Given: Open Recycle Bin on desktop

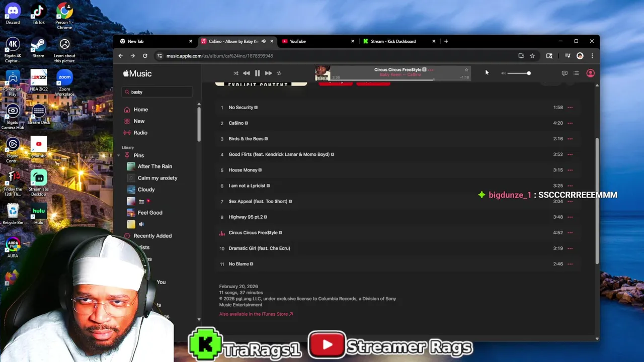Looking at the screenshot, I should pyautogui.click(x=13, y=214).
